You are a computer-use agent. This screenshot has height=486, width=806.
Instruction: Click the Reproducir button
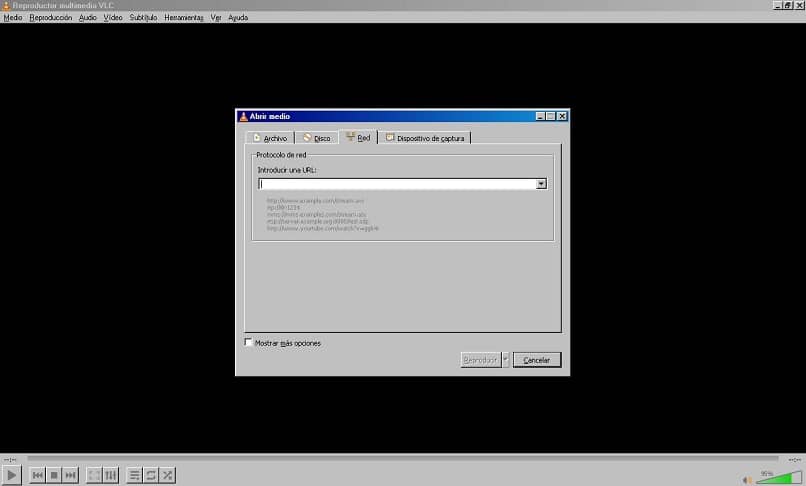(481, 360)
